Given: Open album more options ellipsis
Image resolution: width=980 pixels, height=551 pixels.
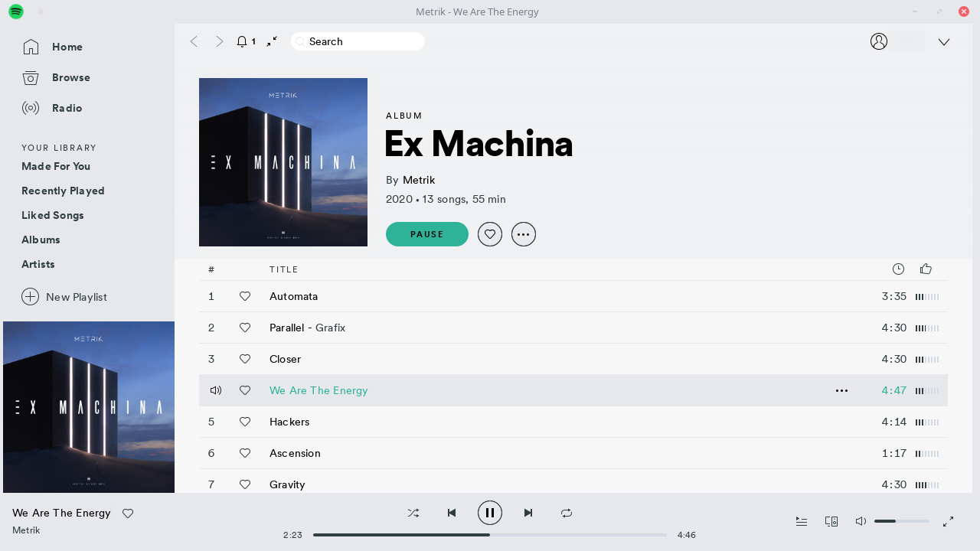Looking at the screenshot, I should pos(524,234).
